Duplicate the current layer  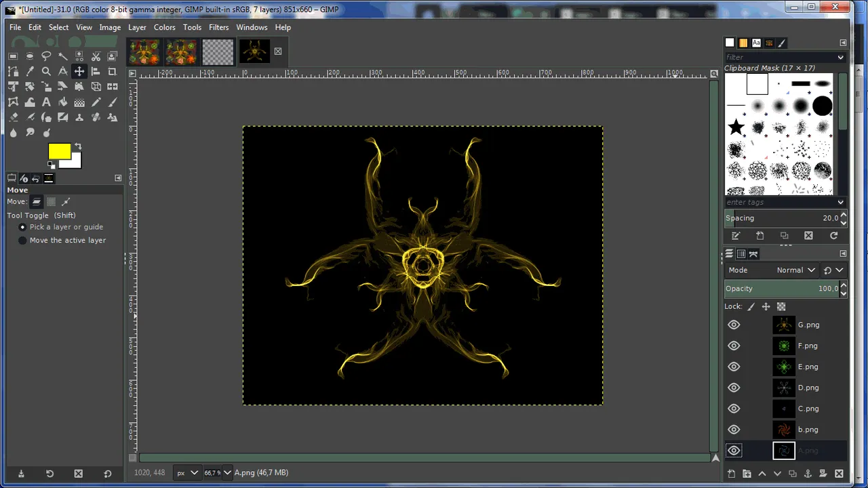click(793, 474)
